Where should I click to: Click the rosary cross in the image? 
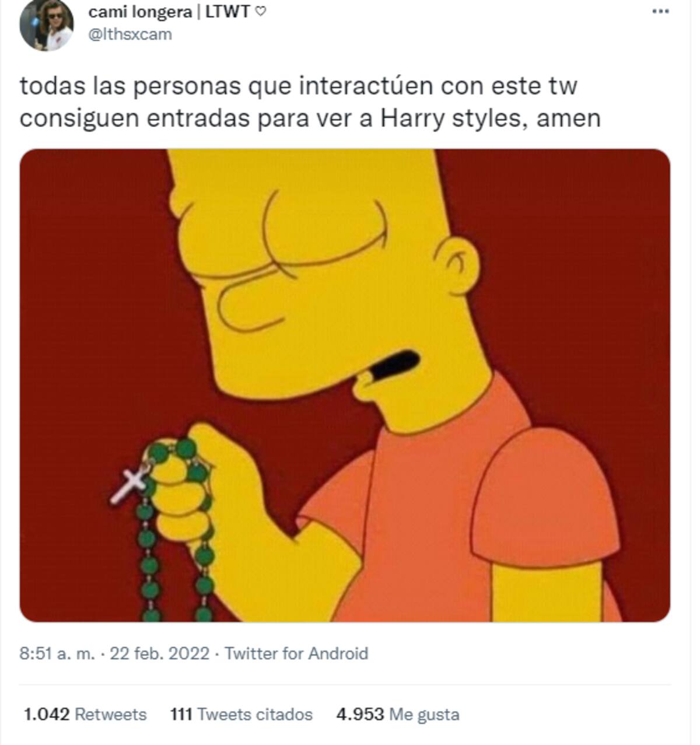pyautogui.click(x=129, y=484)
